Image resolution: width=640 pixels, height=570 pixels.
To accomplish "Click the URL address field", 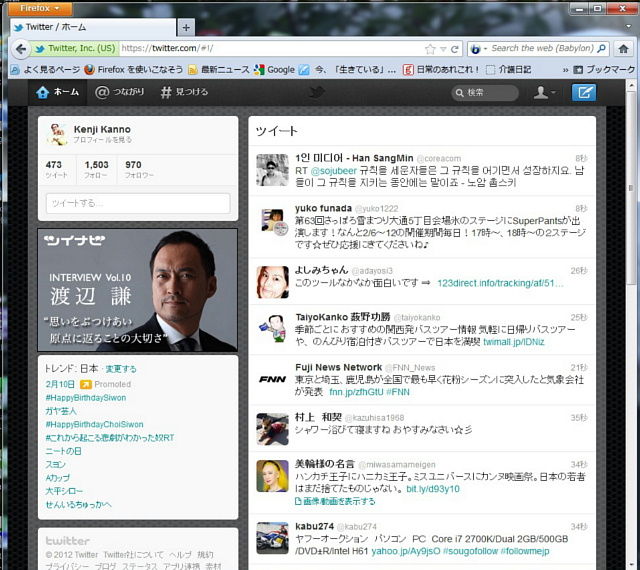I will (271, 49).
